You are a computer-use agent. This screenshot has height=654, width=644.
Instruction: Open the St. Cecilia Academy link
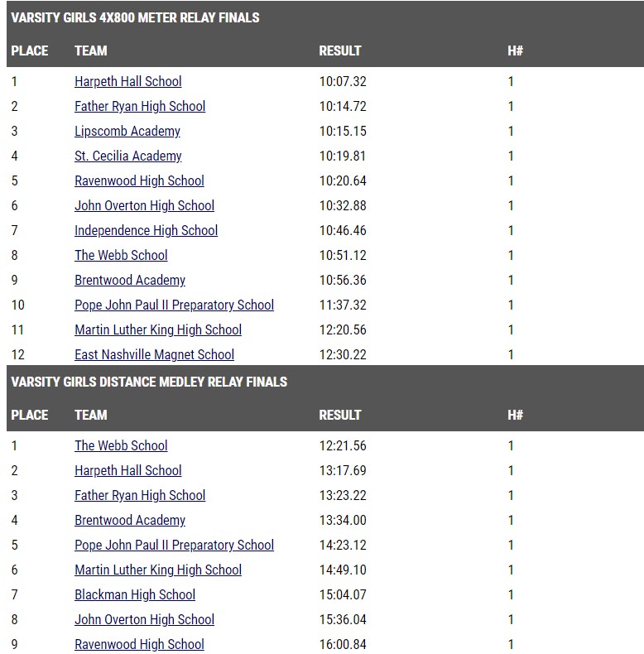tap(128, 156)
